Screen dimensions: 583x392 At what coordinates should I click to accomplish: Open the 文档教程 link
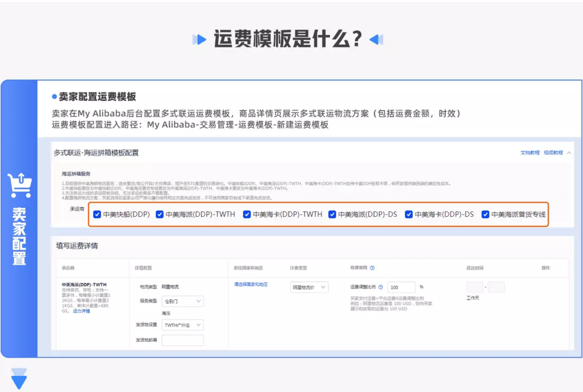pos(530,153)
